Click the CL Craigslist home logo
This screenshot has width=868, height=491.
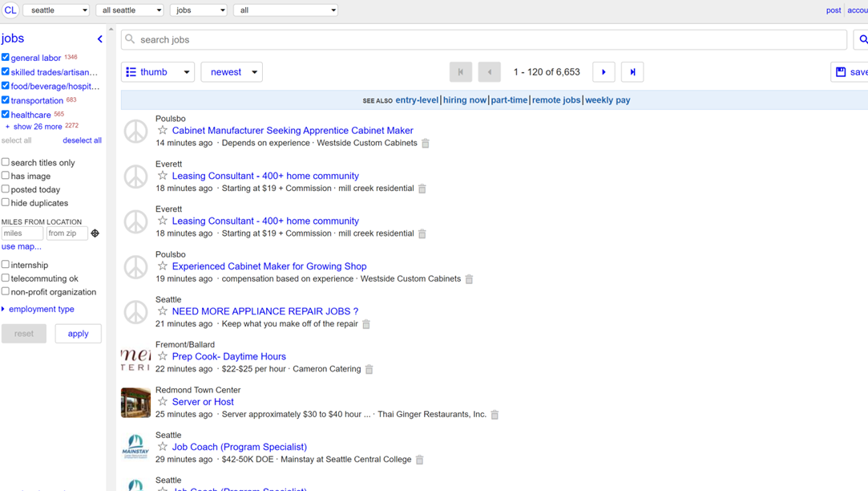tap(10, 10)
